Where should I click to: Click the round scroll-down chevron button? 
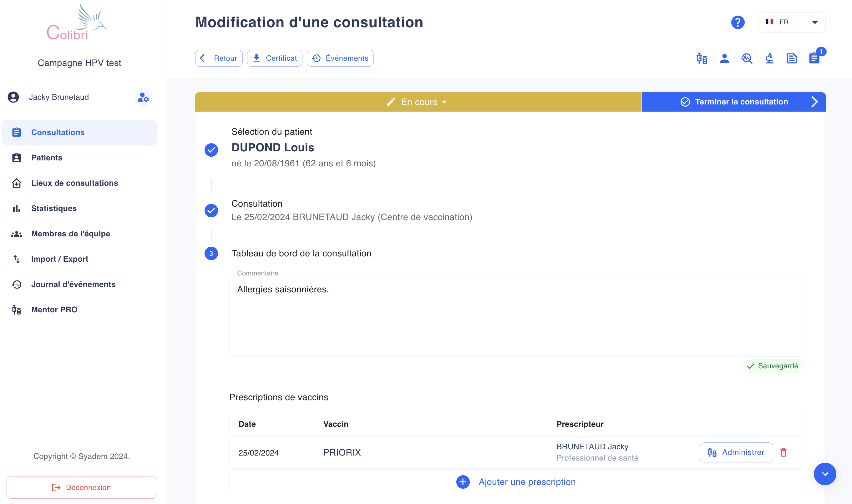(x=825, y=474)
